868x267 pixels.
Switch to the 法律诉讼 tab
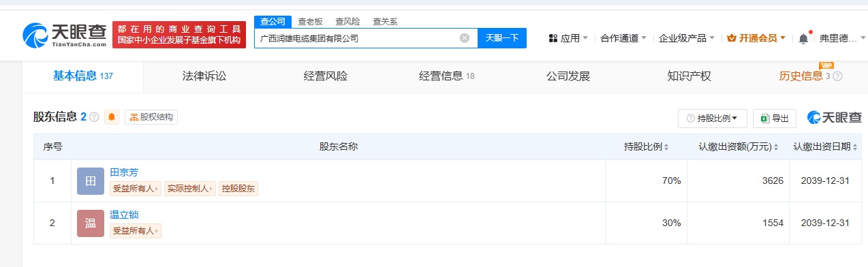pyautogui.click(x=204, y=76)
